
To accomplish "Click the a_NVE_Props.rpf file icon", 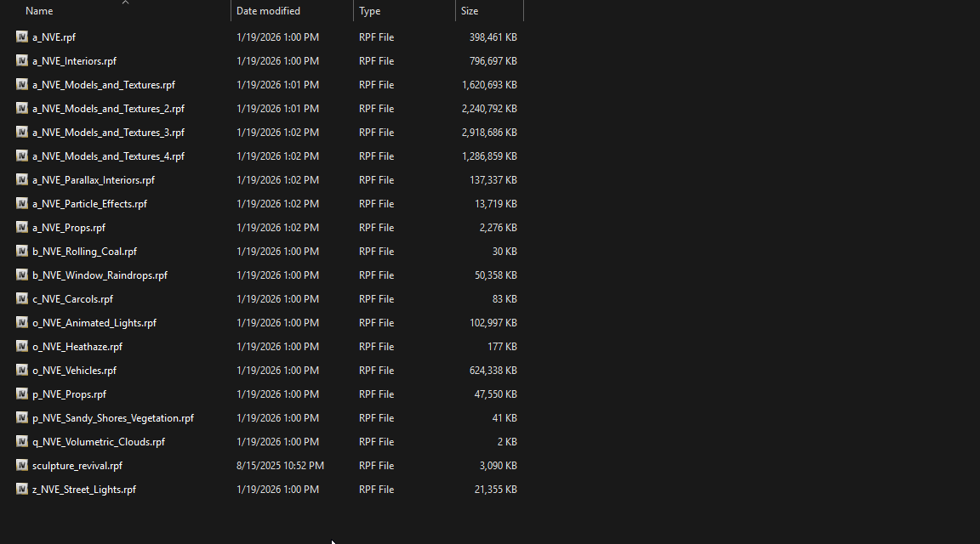I will (22, 228).
